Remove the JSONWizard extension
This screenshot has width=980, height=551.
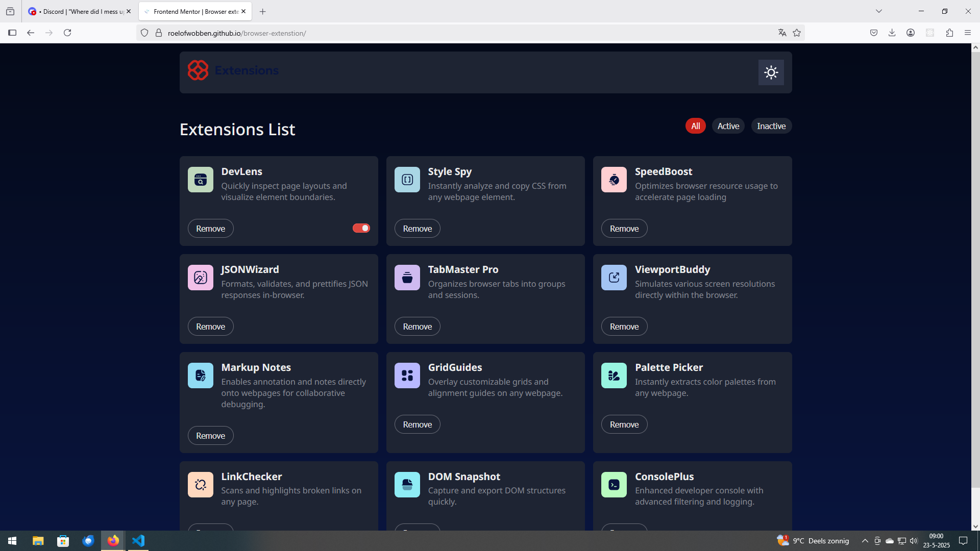point(210,327)
